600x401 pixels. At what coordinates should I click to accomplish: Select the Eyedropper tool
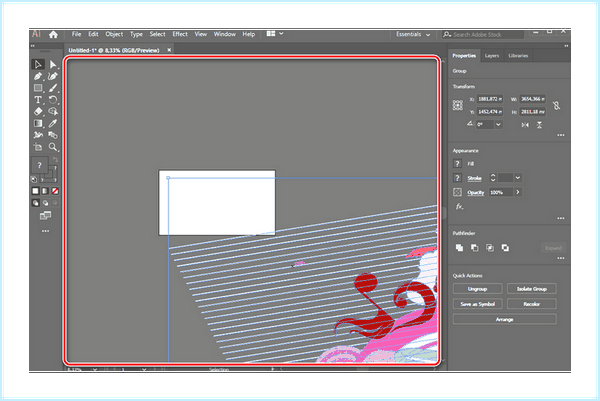pos(53,123)
